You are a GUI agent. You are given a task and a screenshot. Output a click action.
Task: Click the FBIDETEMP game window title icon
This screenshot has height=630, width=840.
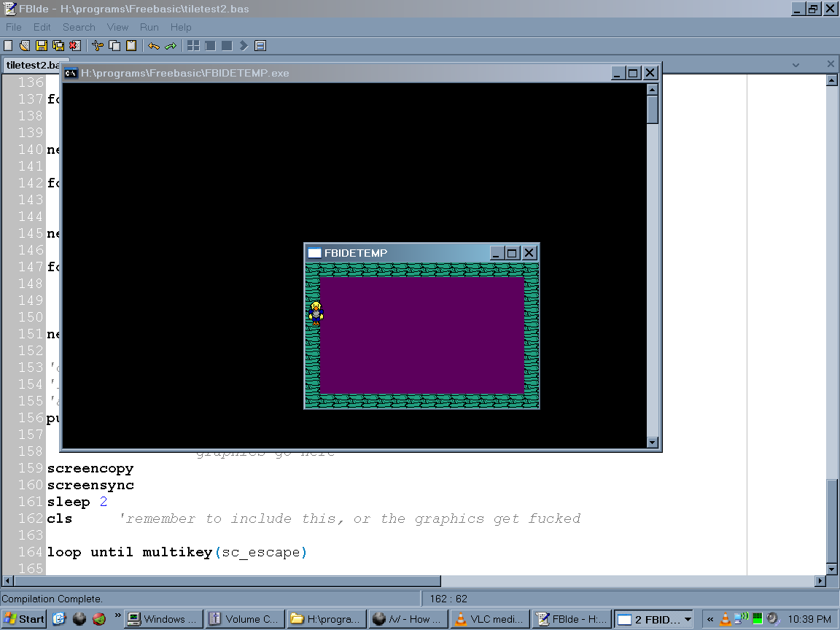click(314, 253)
